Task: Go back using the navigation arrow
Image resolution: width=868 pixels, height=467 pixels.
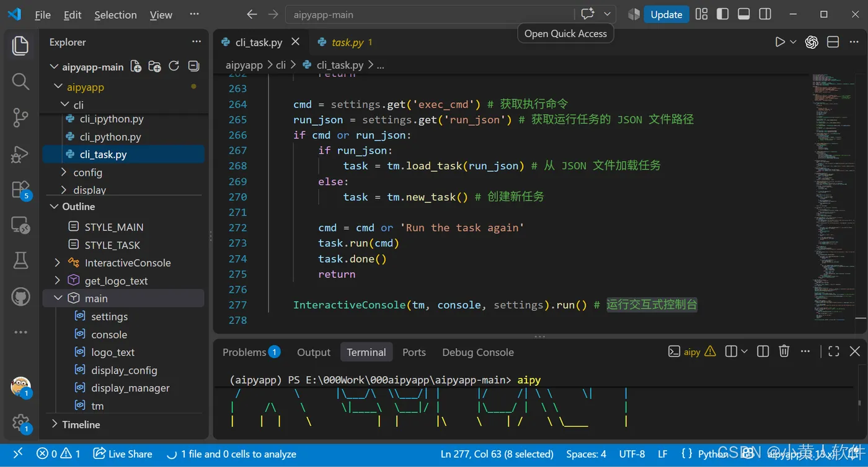Action: [252, 14]
